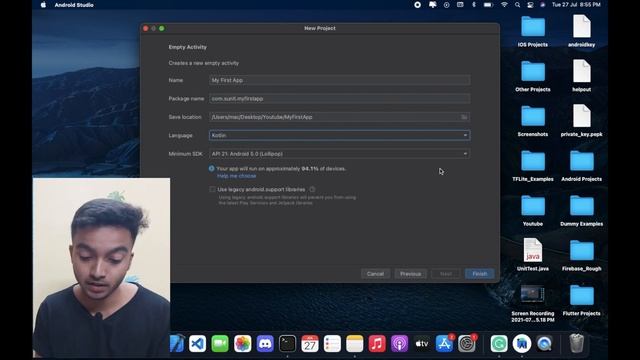Browse for save location folder icon
This screenshot has height=360, width=640.
(x=464, y=117)
